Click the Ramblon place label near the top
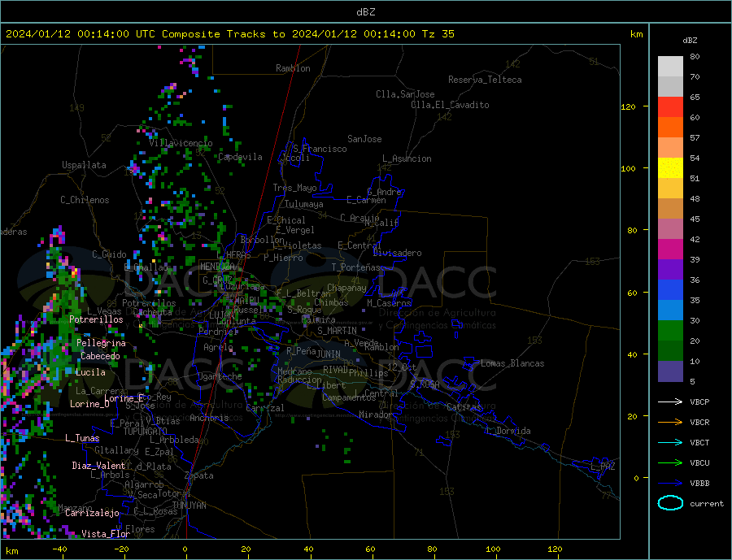This screenshot has width=732, height=560. (x=293, y=68)
